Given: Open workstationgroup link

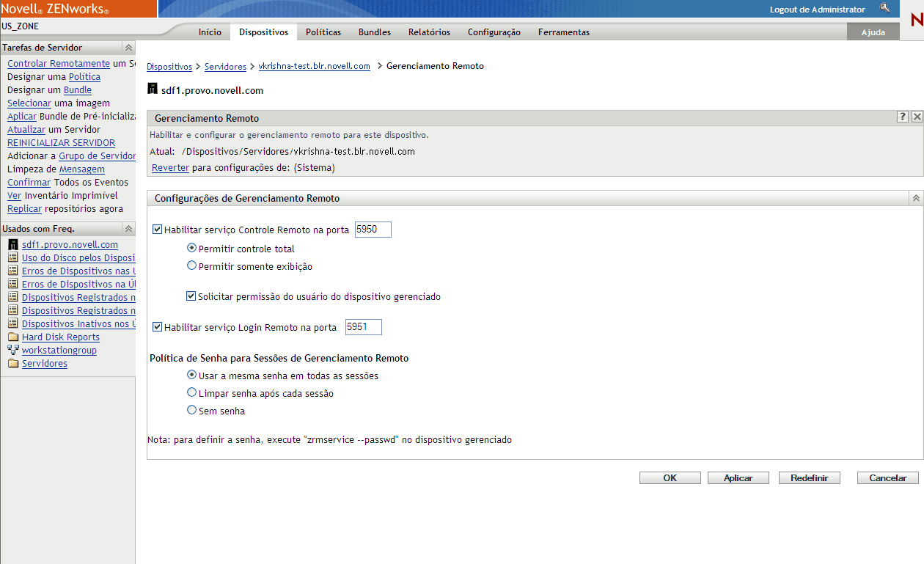Looking at the screenshot, I should (x=59, y=350).
